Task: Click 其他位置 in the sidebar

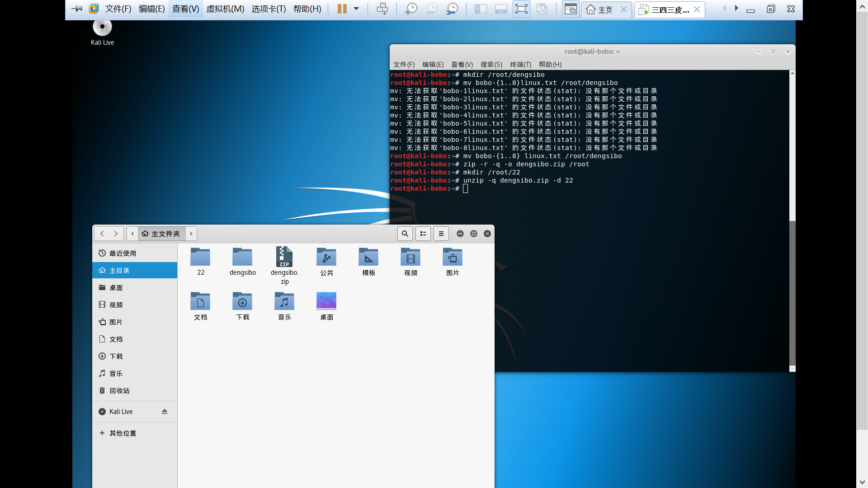Action: point(123,433)
